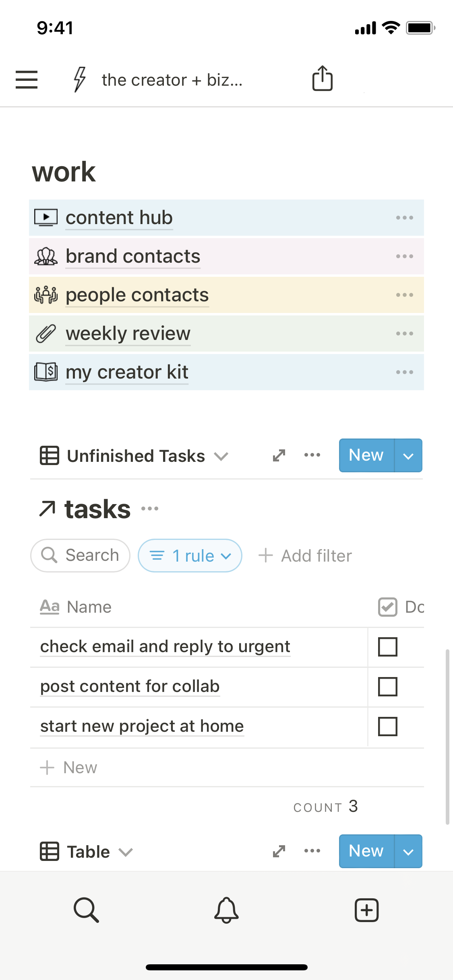
Task: Open search from the bottom bar
Action: click(x=86, y=910)
